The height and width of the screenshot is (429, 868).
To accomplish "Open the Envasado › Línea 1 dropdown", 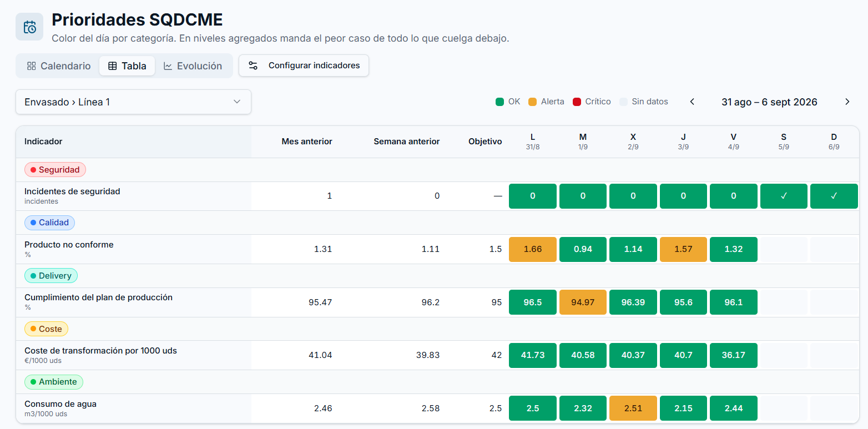I will tap(133, 102).
